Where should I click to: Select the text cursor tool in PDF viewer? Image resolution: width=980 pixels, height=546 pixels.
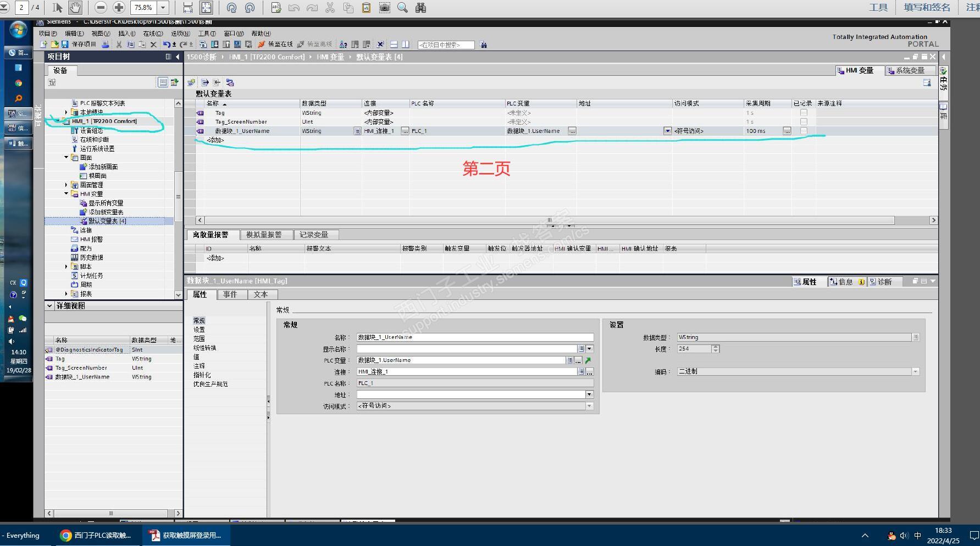coord(57,8)
